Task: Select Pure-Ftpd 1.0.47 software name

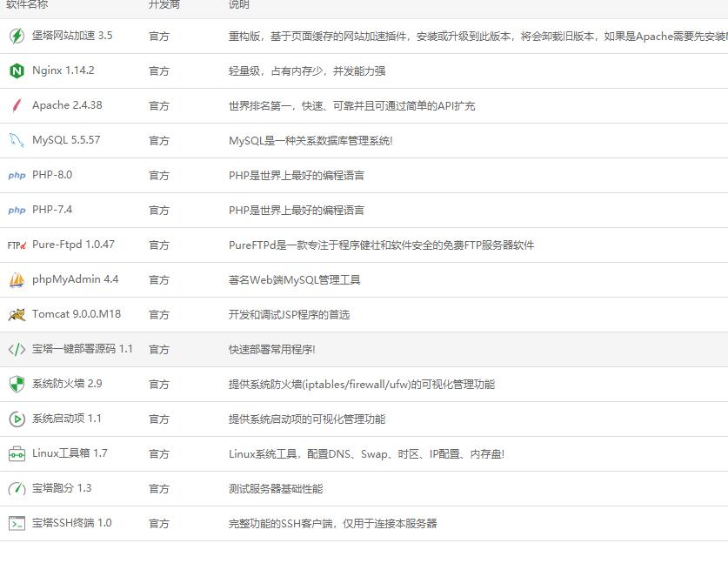Action: (73, 245)
